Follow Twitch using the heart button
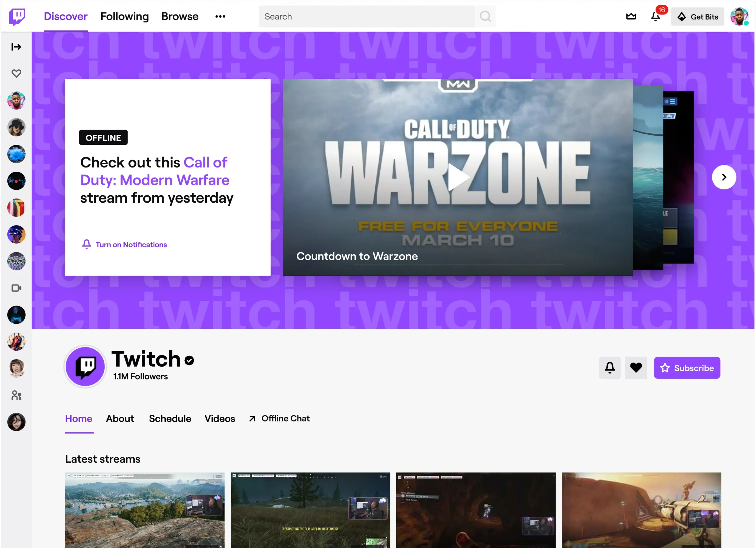The height and width of the screenshot is (548, 756). [636, 367]
